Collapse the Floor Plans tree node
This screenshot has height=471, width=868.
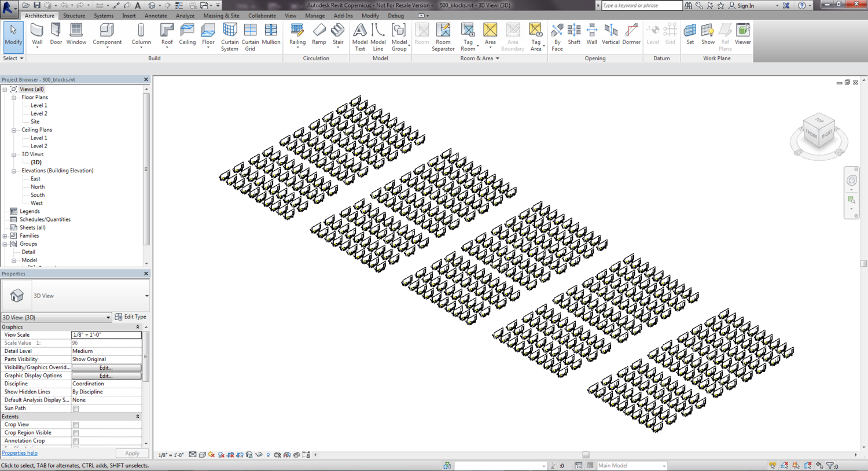pyautogui.click(x=14, y=98)
